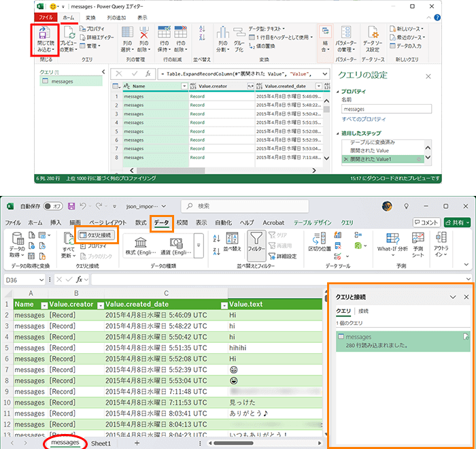This screenshot has width=476, height=449.
Task: Open File tab in Power Query
Action: click(46, 17)
